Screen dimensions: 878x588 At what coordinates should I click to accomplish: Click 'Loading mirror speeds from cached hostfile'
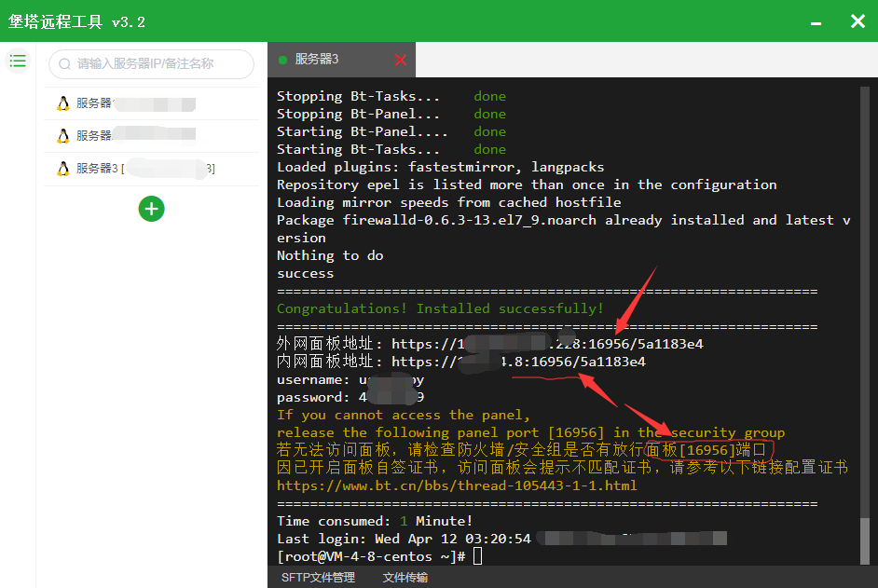click(448, 202)
